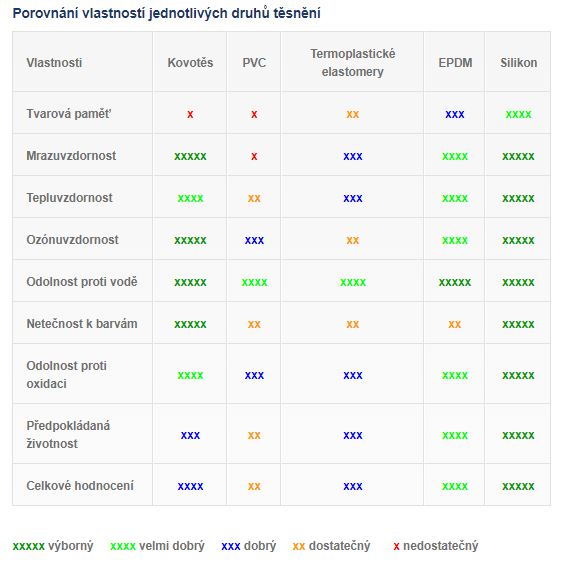Click EPDM's orange xx Netečnost k barvám rating
The width and height of the screenshot is (574, 565).
click(x=455, y=324)
